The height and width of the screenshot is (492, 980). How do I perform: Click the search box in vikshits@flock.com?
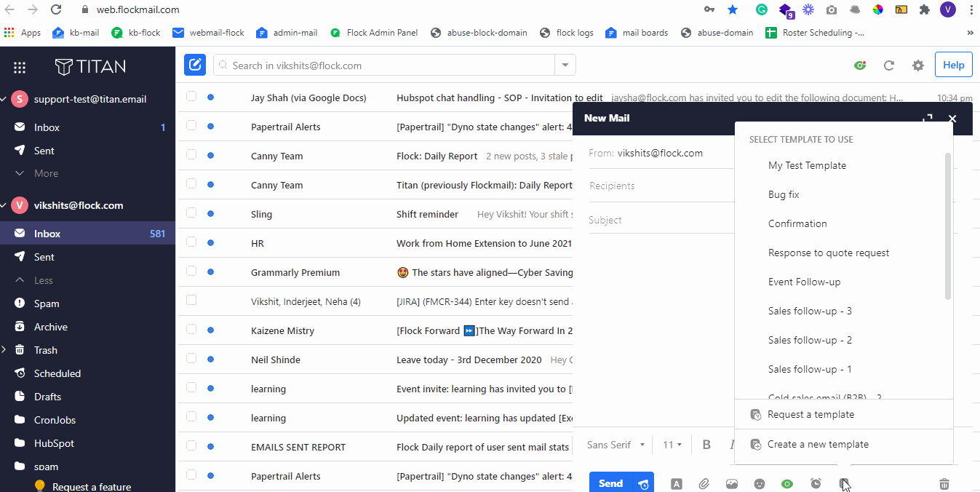click(384, 66)
